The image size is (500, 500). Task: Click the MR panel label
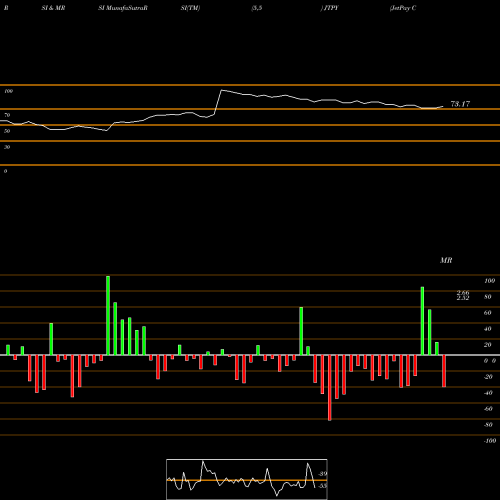click(446, 260)
